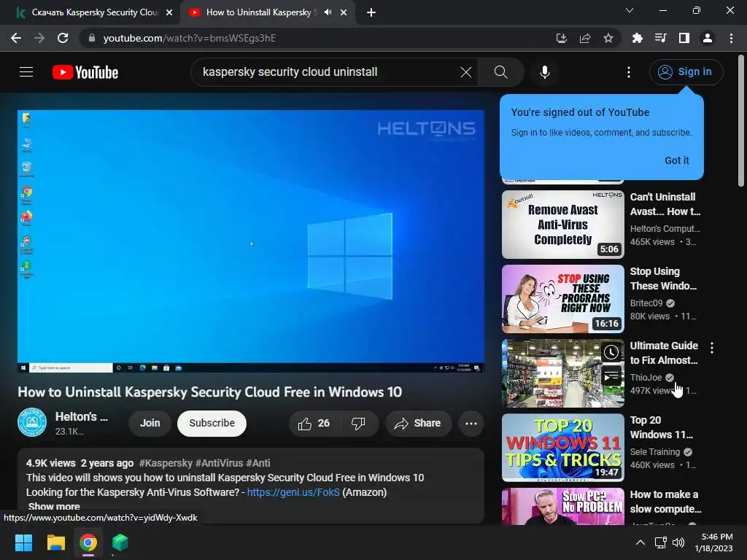747x560 pixels.
Task: Open Chrome three-dot menu
Action: pos(731,38)
